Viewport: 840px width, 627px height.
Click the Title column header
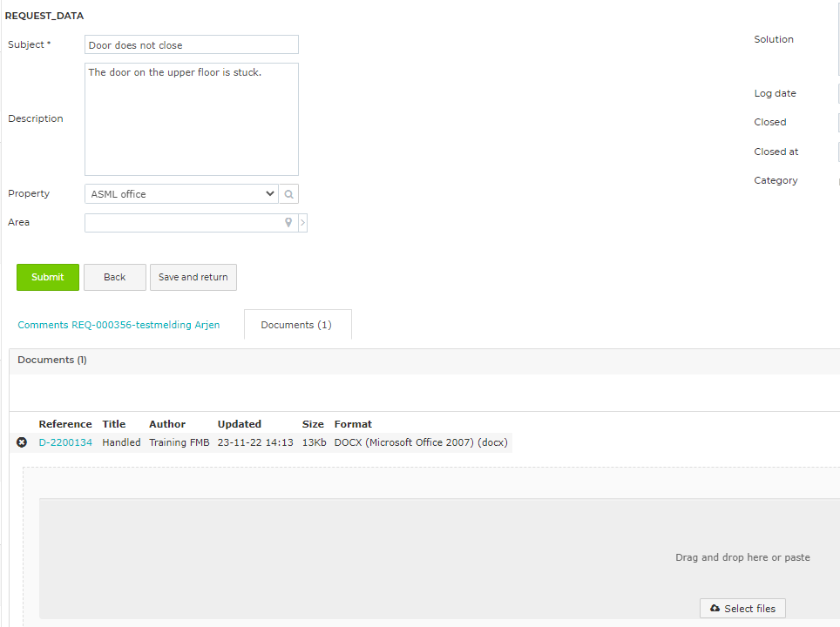[114, 424]
